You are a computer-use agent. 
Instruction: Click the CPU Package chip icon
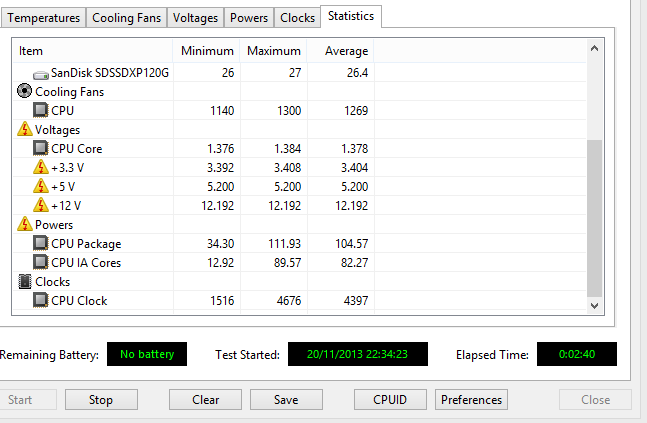[41, 244]
